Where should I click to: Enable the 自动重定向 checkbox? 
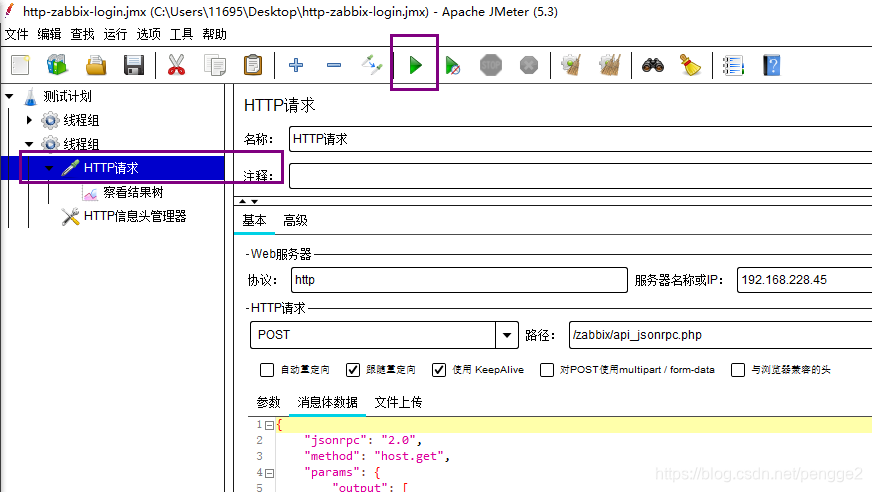(267, 370)
